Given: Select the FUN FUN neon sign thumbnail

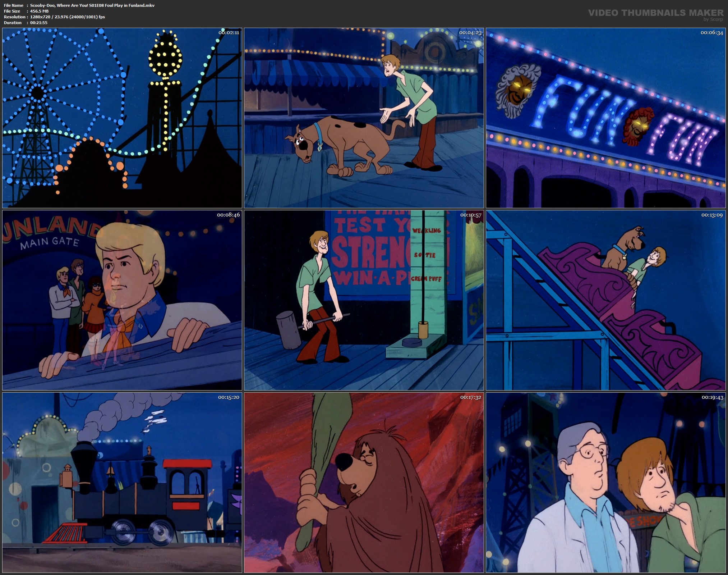Looking at the screenshot, I should point(605,118).
